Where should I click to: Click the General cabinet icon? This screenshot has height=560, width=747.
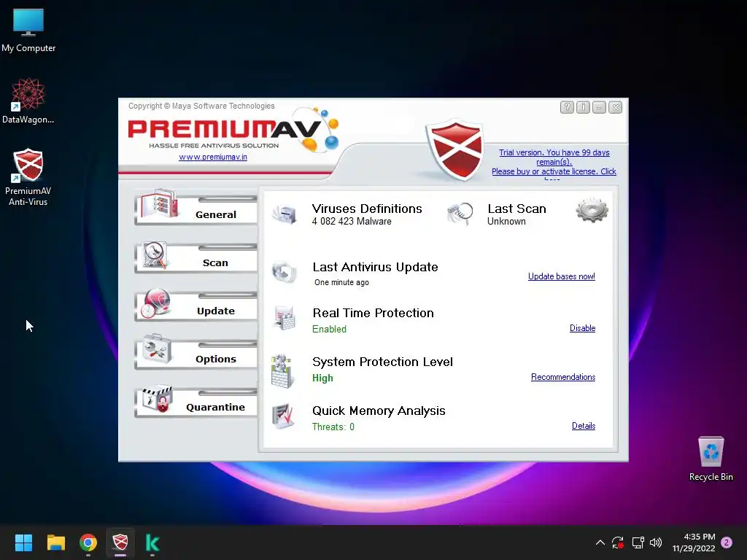pyautogui.click(x=159, y=204)
